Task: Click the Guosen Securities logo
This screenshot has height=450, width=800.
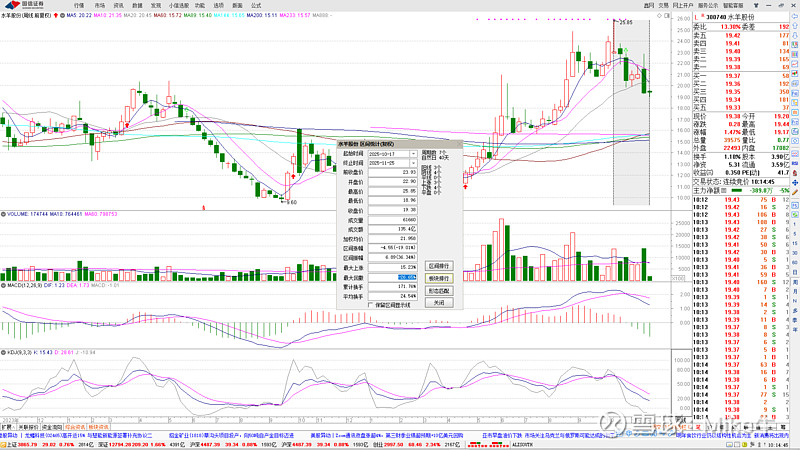Action: (24, 5)
